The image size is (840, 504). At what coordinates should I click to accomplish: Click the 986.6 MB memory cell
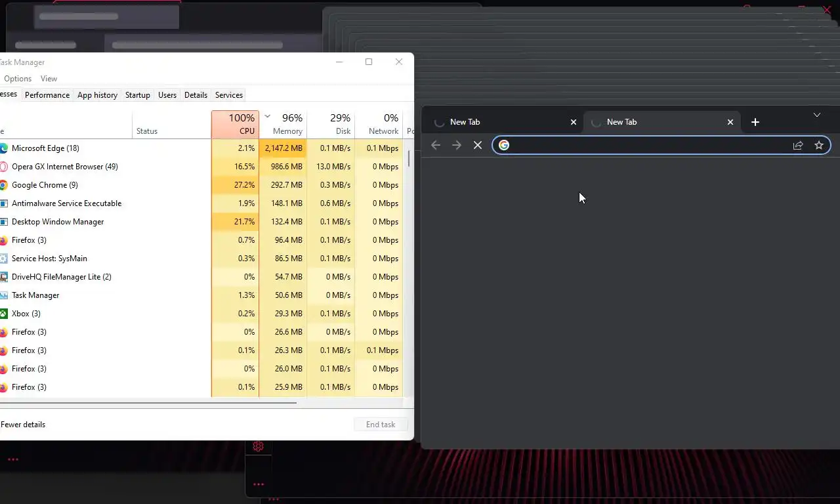[283, 167]
